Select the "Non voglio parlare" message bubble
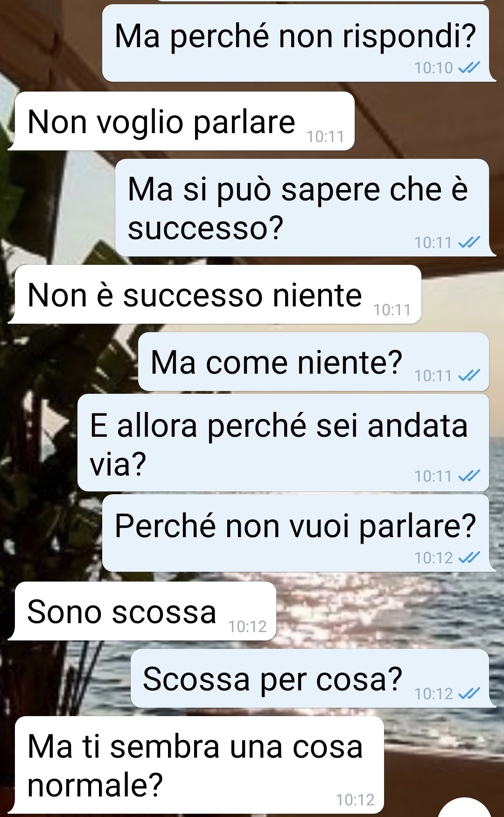 click(x=182, y=121)
